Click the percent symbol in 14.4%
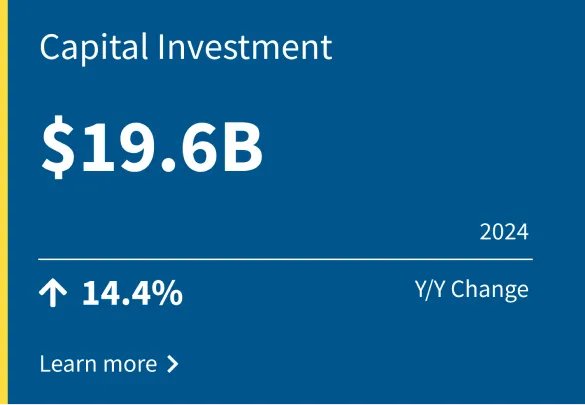Screen dimensions: 585x405 (169, 293)
